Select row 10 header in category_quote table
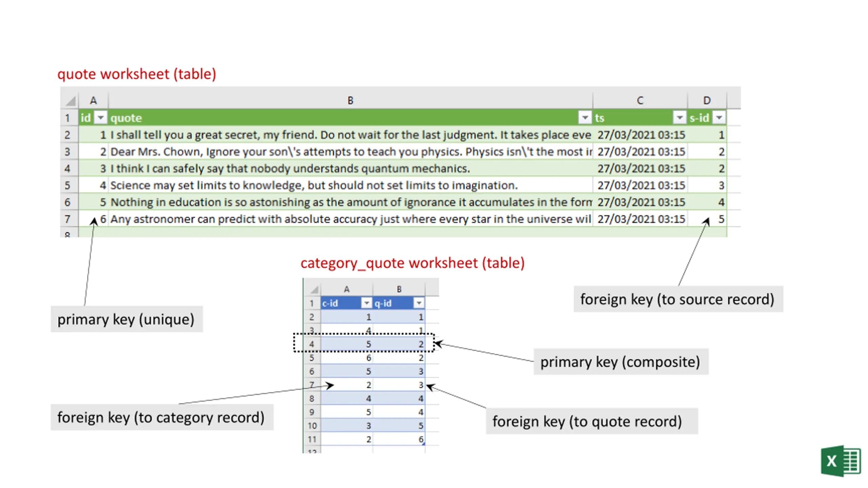 tap(312, 426)
